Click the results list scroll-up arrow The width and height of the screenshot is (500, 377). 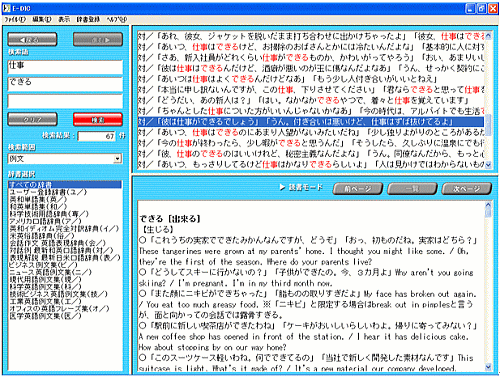point(488,36)
